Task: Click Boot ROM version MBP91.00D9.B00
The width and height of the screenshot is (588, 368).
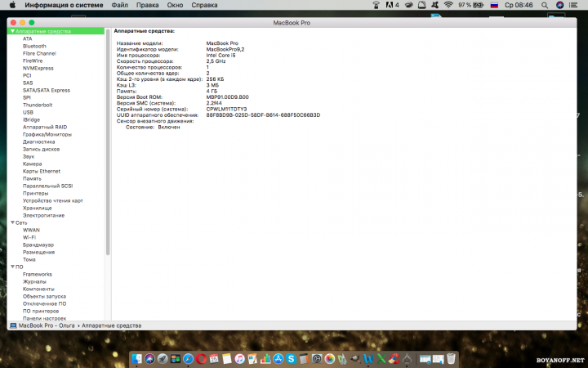Action: tap(227, 97)
